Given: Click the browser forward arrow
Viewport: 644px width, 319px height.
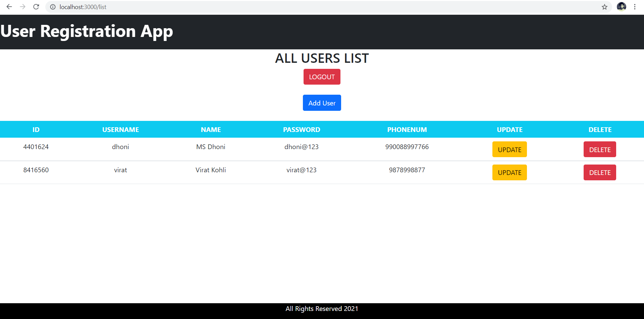Looking at the screenshot, I should pyautogui.click(x=22, y=7).
